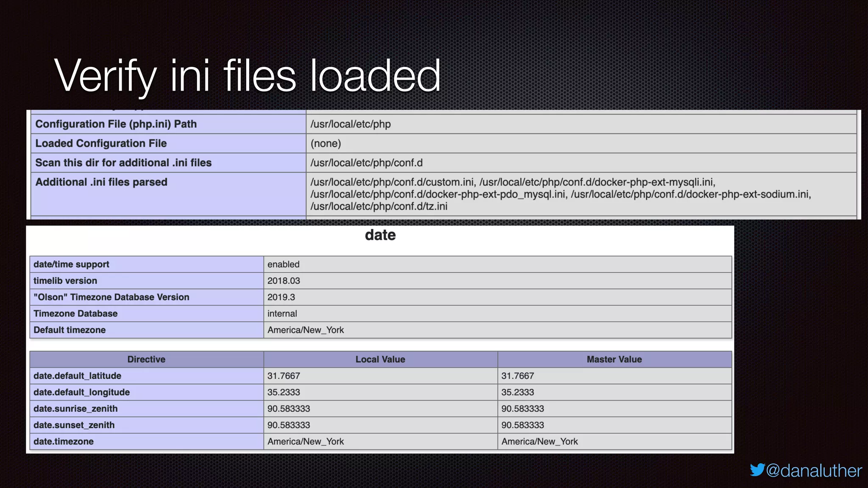Select date.sunrise_zenith local value 90.583333
Viewport: 868px width, 488px height.
tap(289, 409)
